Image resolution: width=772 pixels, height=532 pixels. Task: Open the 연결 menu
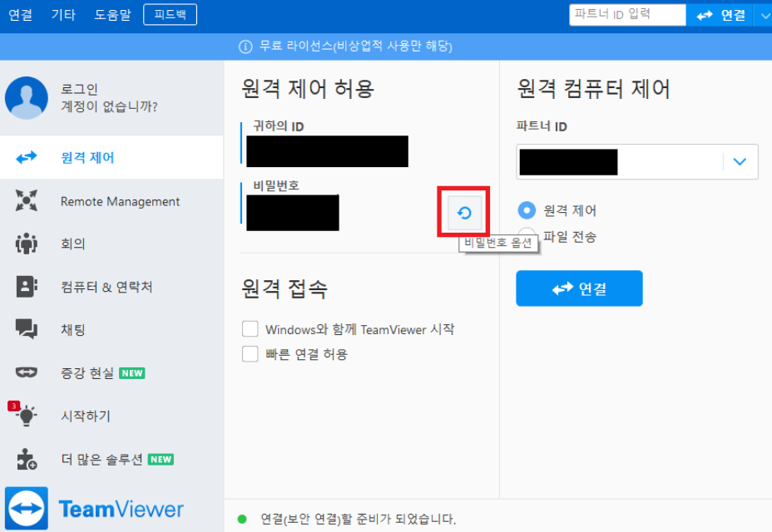(x=20, y=15)
